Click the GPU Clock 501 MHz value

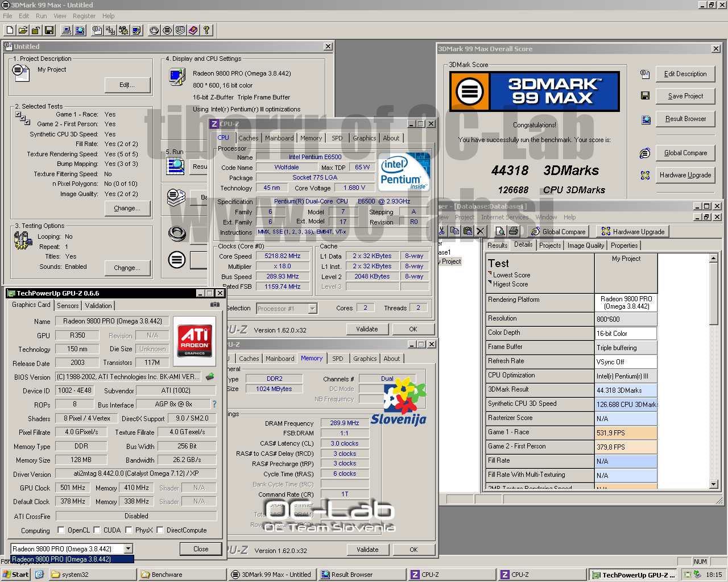click(73, 488)
